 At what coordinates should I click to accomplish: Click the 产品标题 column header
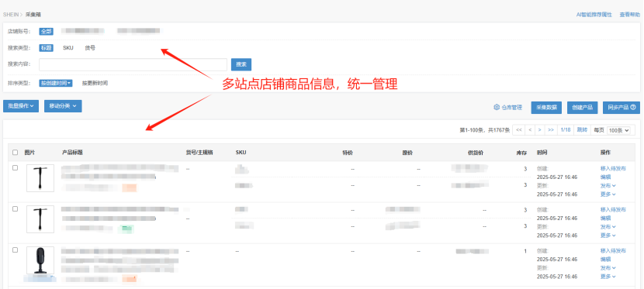pos(72,153)
